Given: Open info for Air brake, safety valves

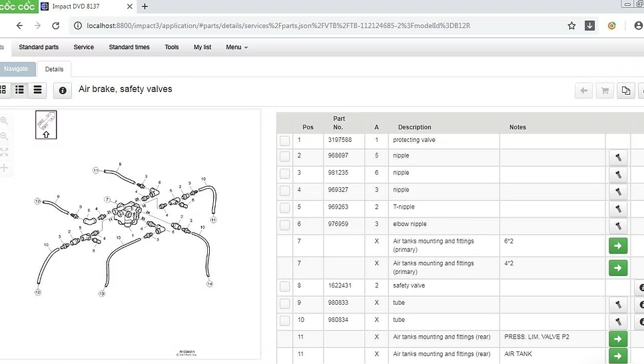Looking at the screenshot, I should [x=63, y=90].
